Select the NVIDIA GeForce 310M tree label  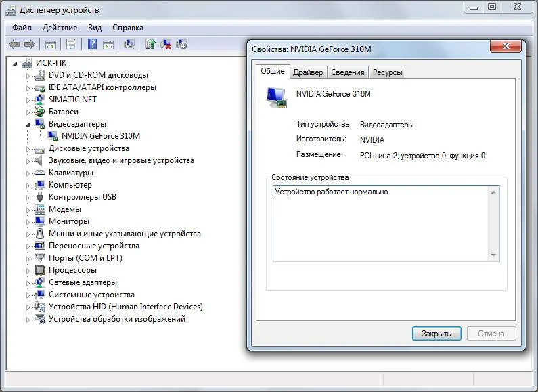(x=101, y=136)
